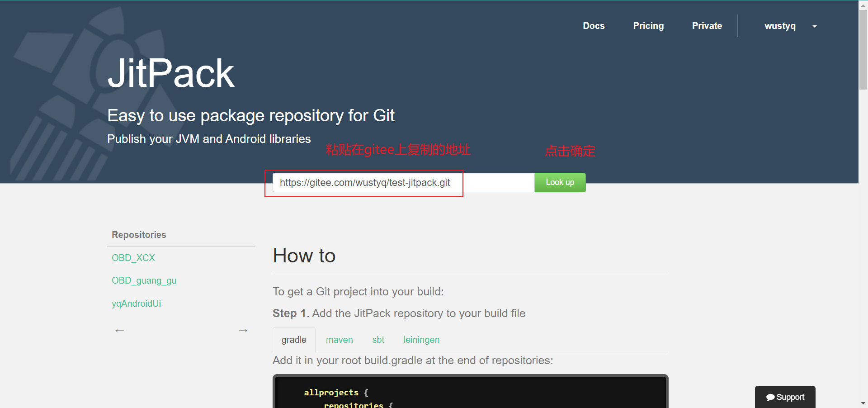Switch to the maven tab
868x408 pixels.
(339, 339)
